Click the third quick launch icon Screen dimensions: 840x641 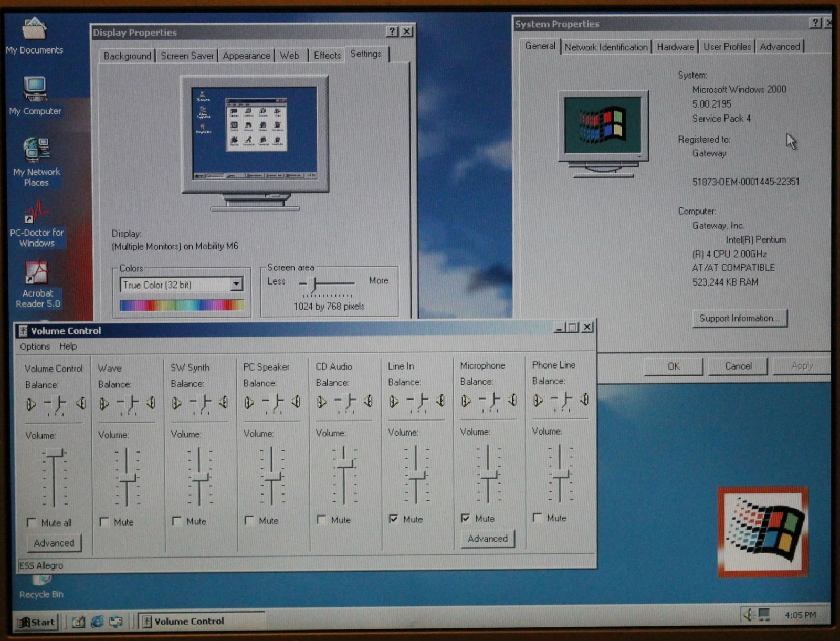[x=115, y=622]
